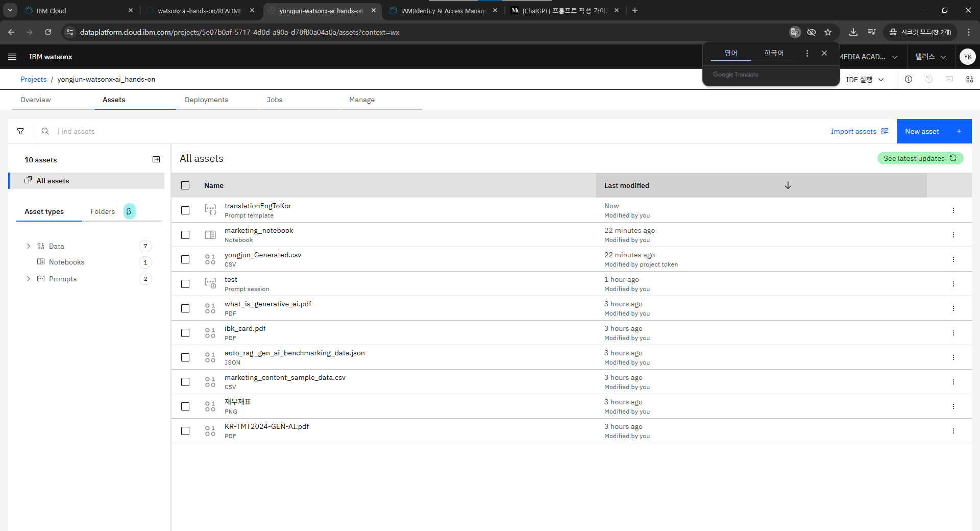The width and height of the screenshot is (980, 531).
Task: Open a new browser tab
Action: [635, 10]
